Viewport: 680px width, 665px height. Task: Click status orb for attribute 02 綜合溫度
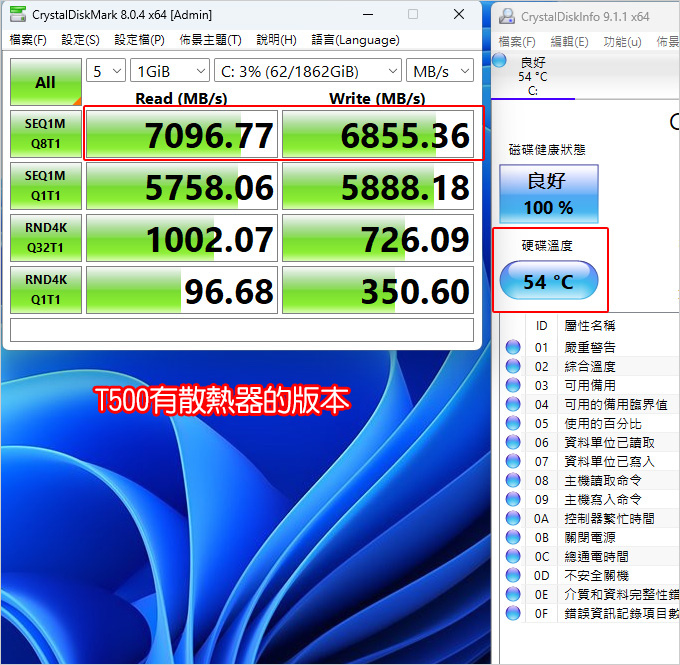tap(513, 366)
